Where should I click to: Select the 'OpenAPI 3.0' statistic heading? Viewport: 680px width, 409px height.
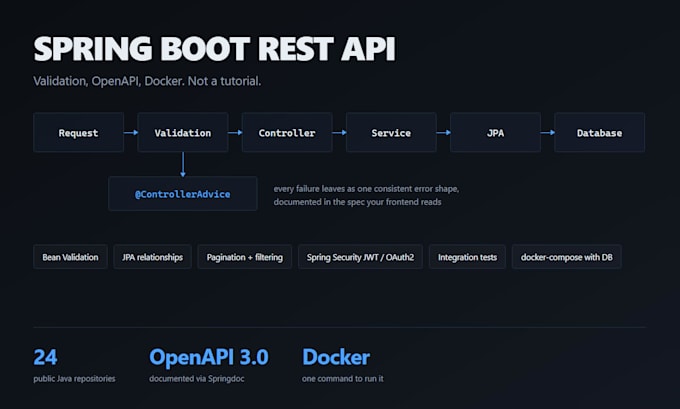(x=209, y=357)
